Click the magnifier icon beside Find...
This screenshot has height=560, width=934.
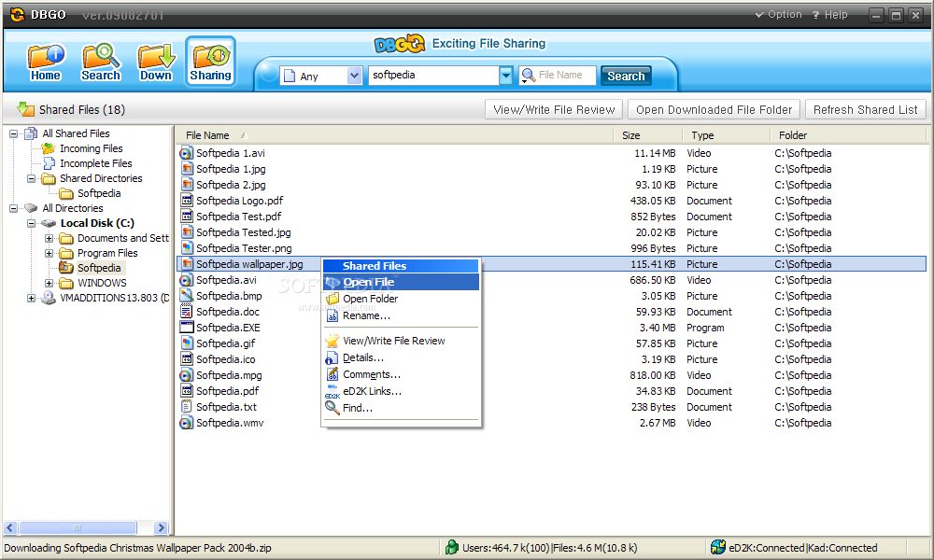point(332,408)
